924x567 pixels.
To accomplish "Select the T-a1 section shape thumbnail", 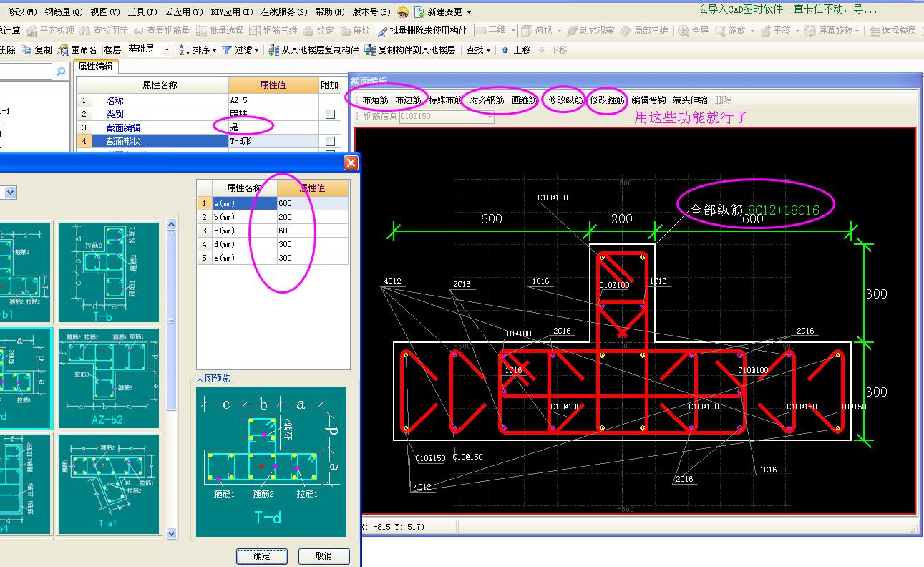I will (109, 483).
